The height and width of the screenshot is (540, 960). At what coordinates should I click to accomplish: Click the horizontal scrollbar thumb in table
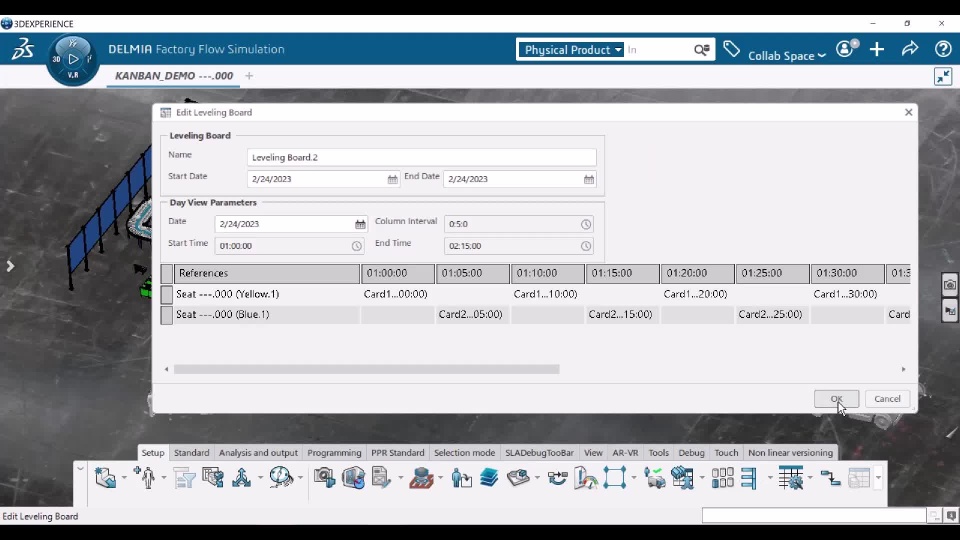coord(366,370)
